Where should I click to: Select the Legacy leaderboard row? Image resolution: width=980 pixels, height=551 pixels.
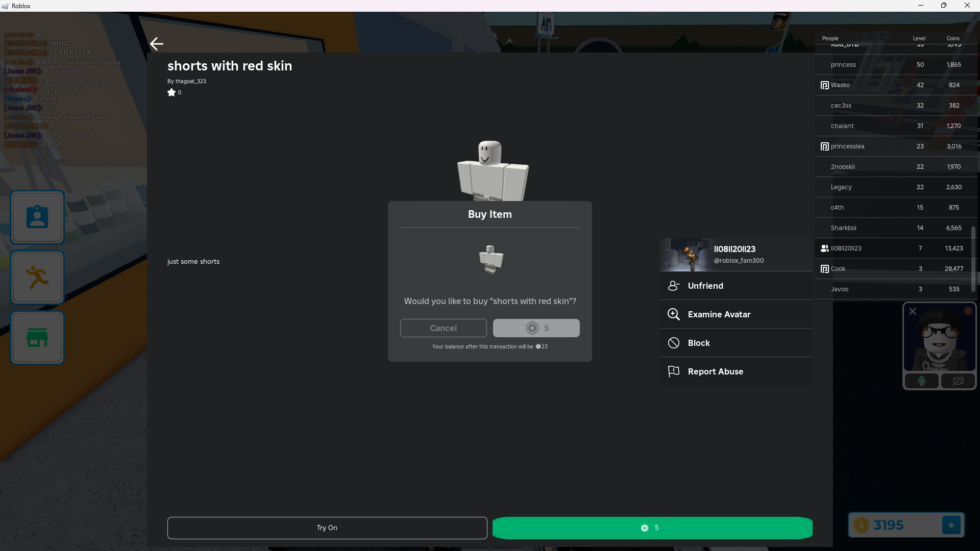896,187
